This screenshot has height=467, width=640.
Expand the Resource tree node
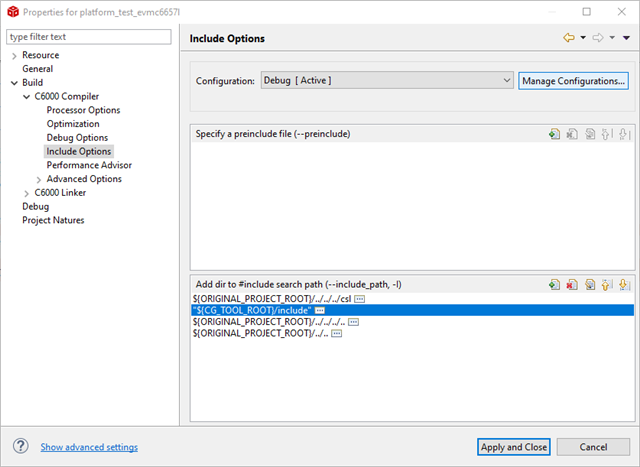(14, 56)
